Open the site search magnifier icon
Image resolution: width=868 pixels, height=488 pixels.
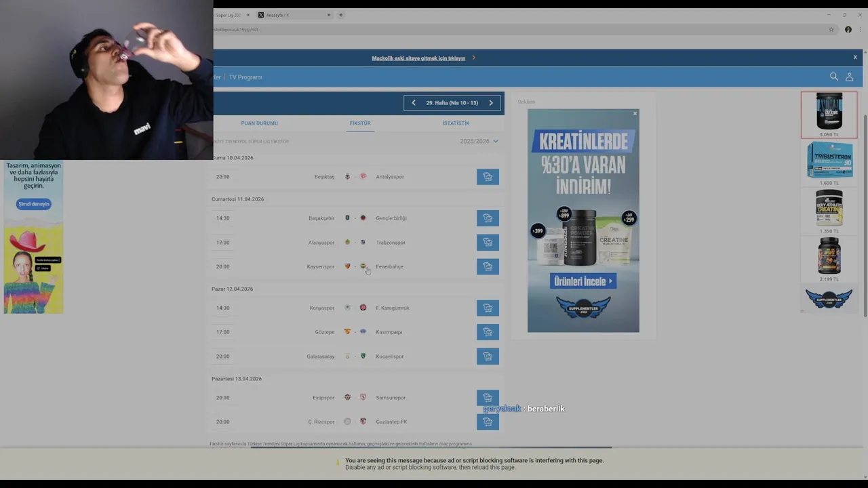[834, 77]
